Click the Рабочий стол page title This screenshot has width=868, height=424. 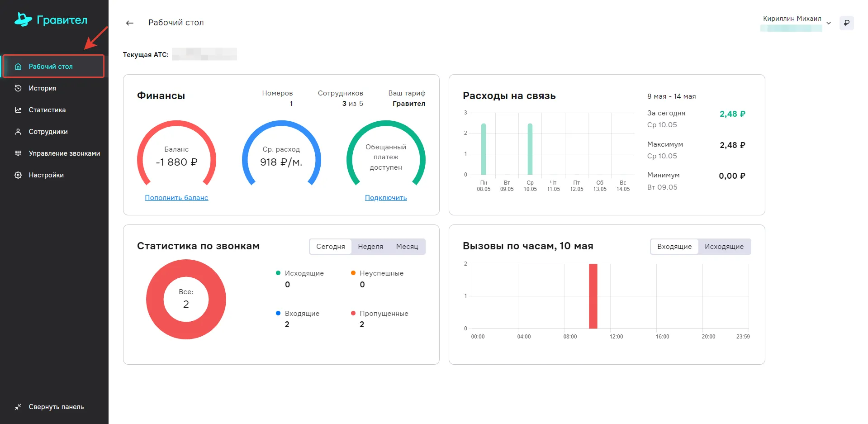176,23
